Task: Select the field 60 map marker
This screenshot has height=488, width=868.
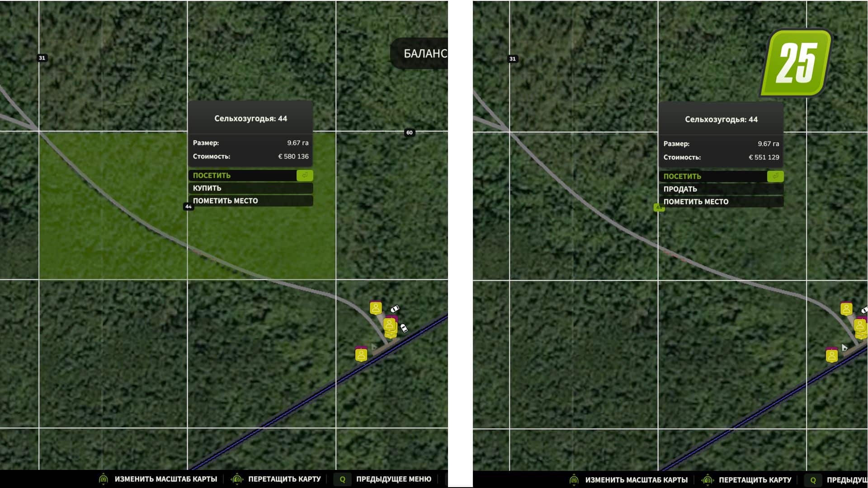Action: pyautogui.click(x=409, y=132)
